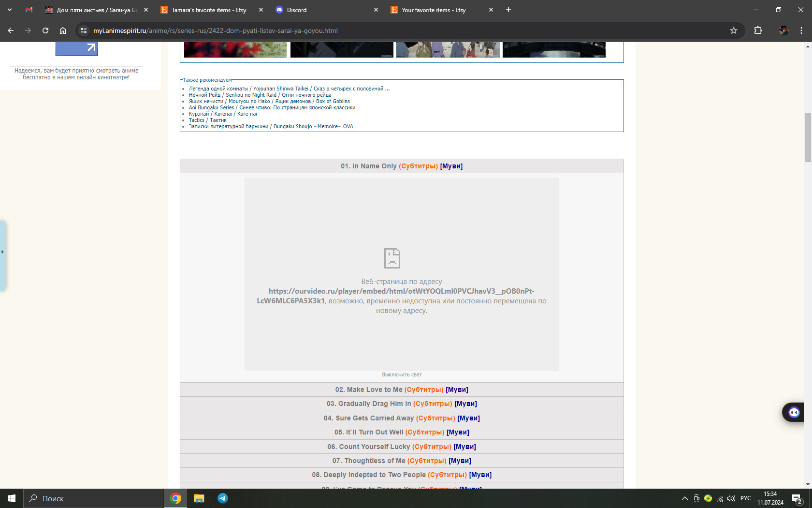Click the page vertical scrollbar thumb
812x508 pixels.
click(808, 138)
